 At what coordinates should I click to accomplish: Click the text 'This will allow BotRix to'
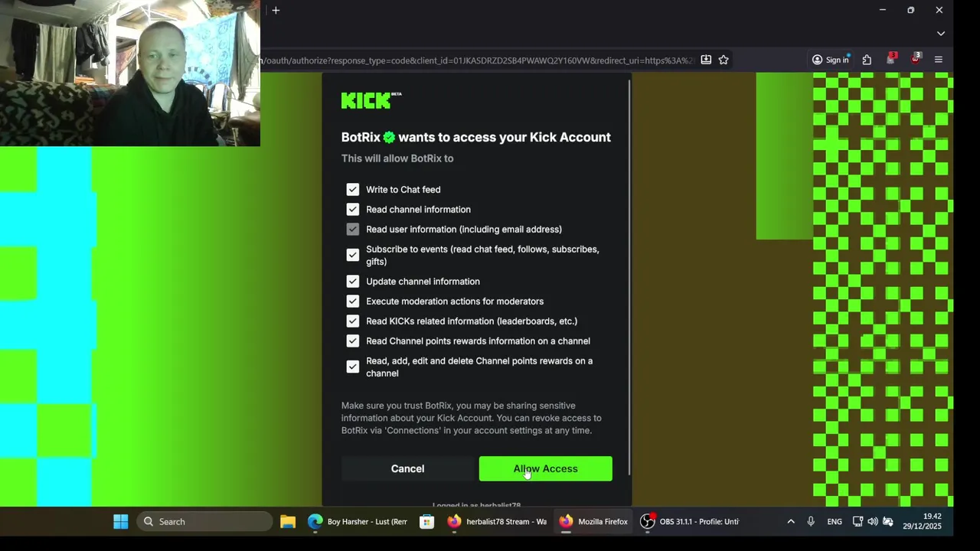397,158
